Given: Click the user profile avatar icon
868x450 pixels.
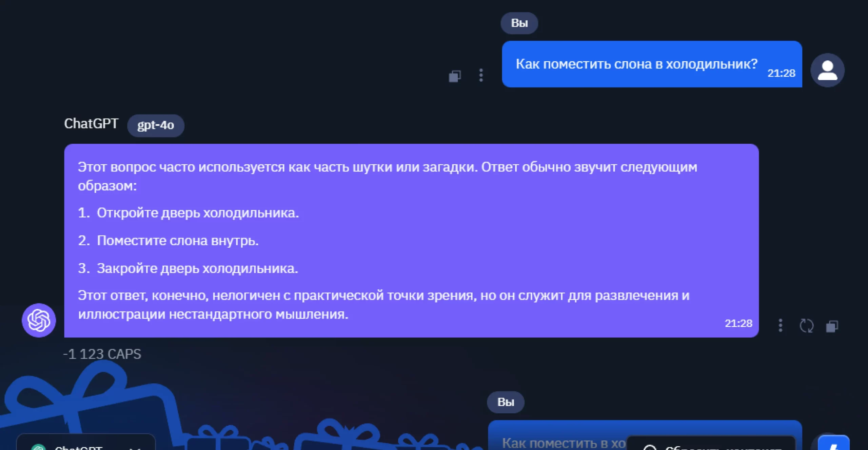Looking at the screenshot, I should pos(827,70).
